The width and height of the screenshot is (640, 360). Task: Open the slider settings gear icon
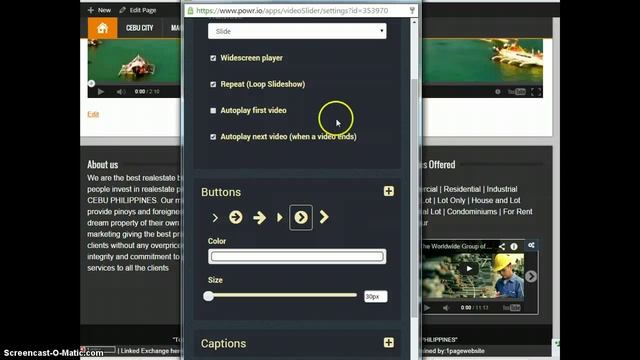tap(531, 245)
